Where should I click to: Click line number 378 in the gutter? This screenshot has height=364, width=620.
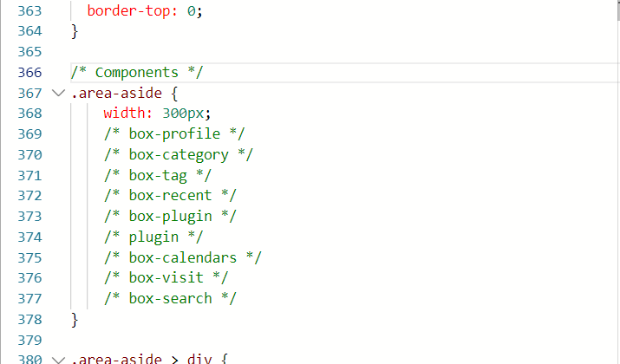coord(29,319)
